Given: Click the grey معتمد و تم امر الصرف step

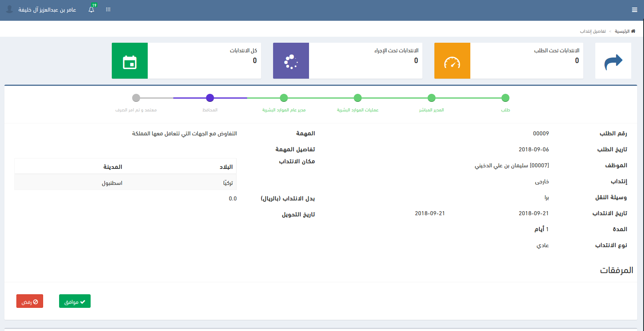Looking at the screenshot, I should tap(136, 98).
